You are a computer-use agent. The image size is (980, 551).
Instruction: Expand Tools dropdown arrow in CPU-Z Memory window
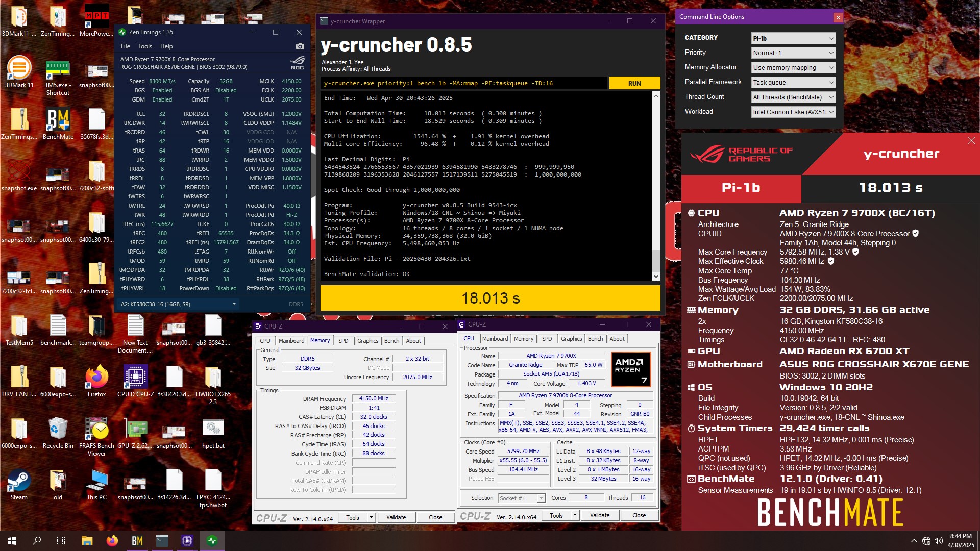pos(371,517)
